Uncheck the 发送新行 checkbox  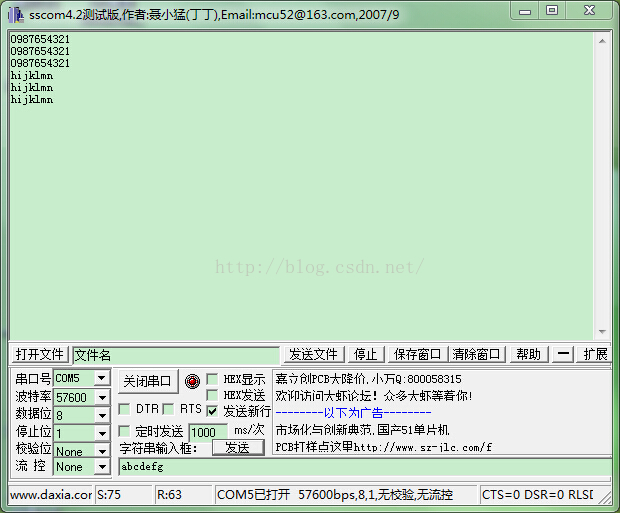coord(212,411)
